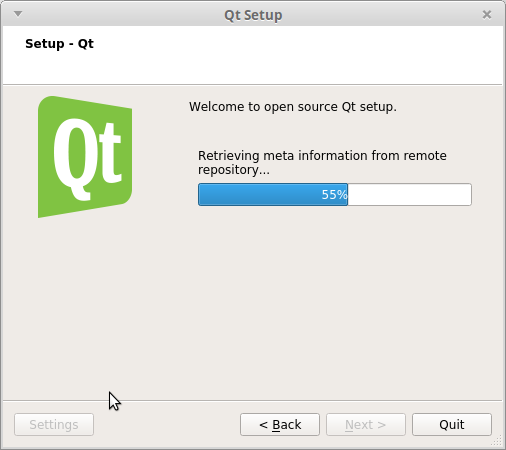506x450 pixels.
Task: Close the Qt Setup window
Action: [487, 14]
